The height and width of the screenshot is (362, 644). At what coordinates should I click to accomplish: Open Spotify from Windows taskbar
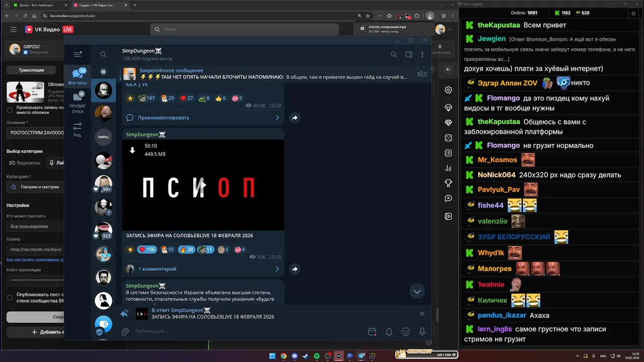[316, 356]
